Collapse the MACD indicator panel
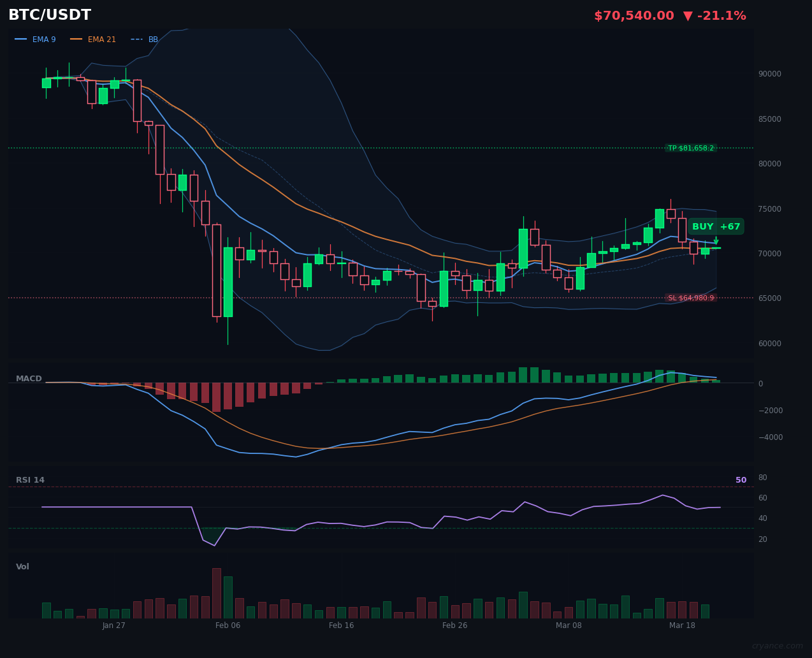Screen dimensions: 812x658 pyautogui.click(x=29, y=378)
